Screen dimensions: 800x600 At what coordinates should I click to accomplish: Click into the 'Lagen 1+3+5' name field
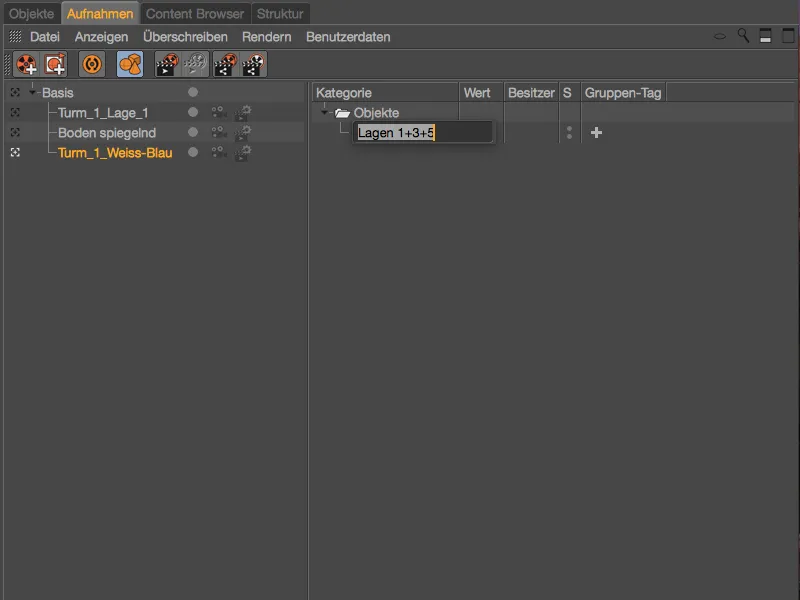point(423,133)
